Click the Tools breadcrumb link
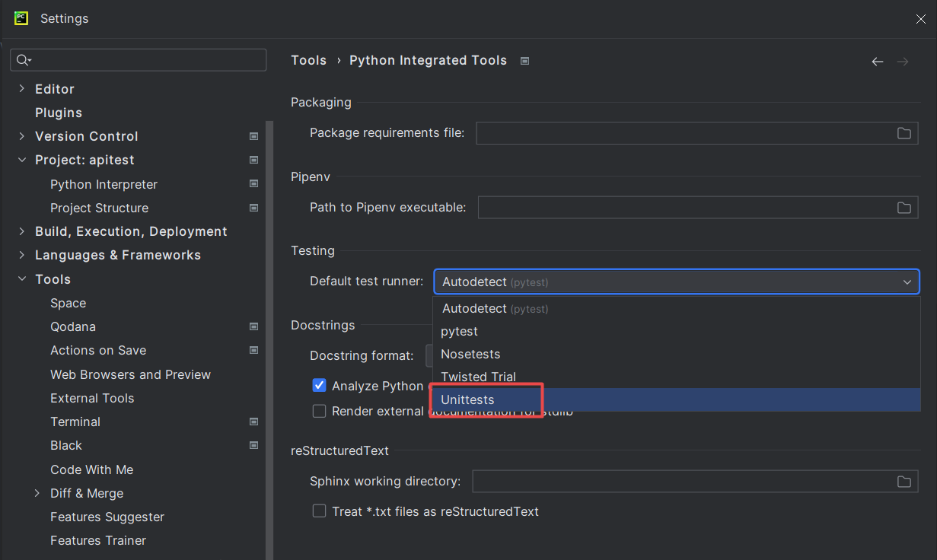 click(x=308, y=60)
